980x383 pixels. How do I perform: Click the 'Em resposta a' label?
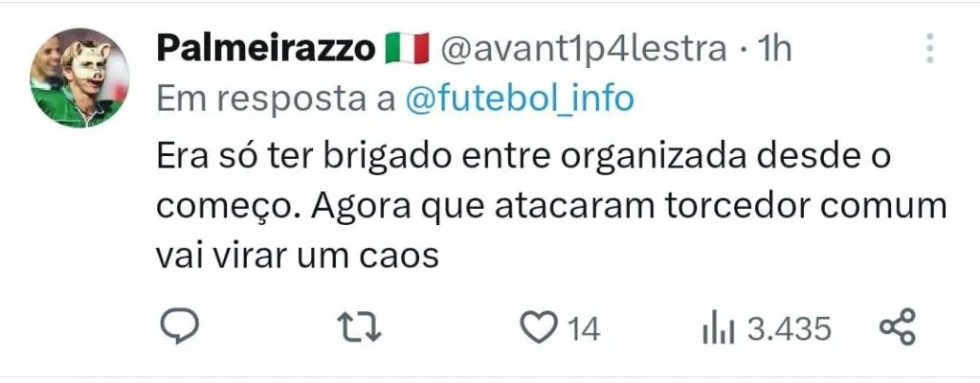pyautogui.click(x=276, y=99)
